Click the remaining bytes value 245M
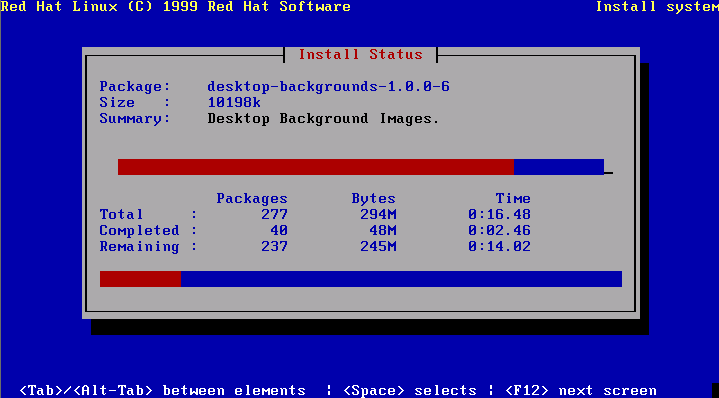This screenshot has height=398, width=719. 378,246
